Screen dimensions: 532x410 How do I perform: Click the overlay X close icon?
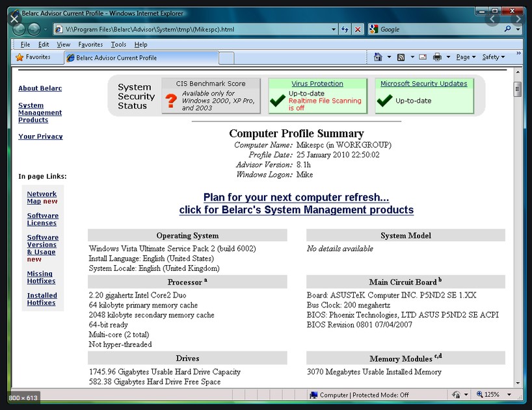(x=14, y=19)
